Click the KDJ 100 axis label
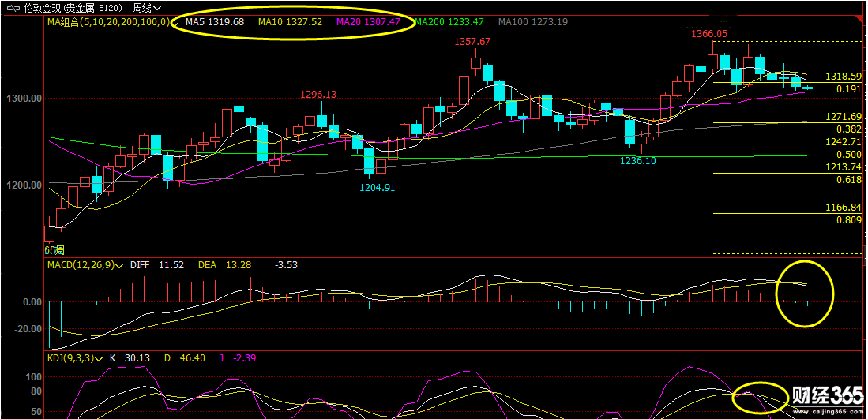 34,377
